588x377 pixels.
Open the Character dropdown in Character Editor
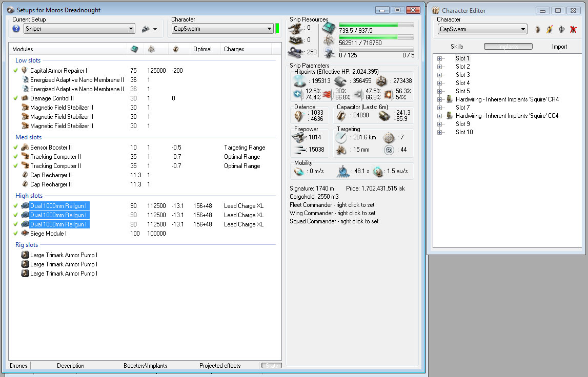tap(482, 29)
